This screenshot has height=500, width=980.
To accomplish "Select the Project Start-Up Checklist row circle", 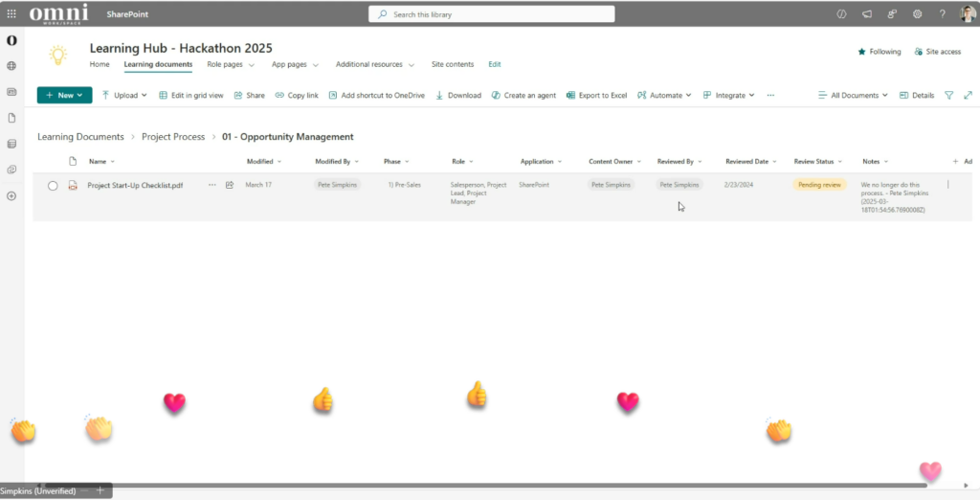I will click(53, 185).
